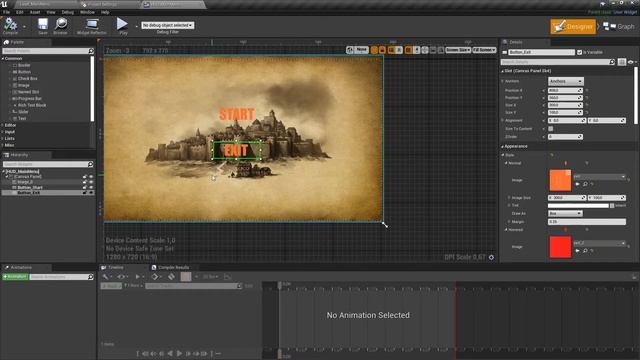640x360 pixels.
Task: Click the Slider widget in Palette
Action: (23, 111)
